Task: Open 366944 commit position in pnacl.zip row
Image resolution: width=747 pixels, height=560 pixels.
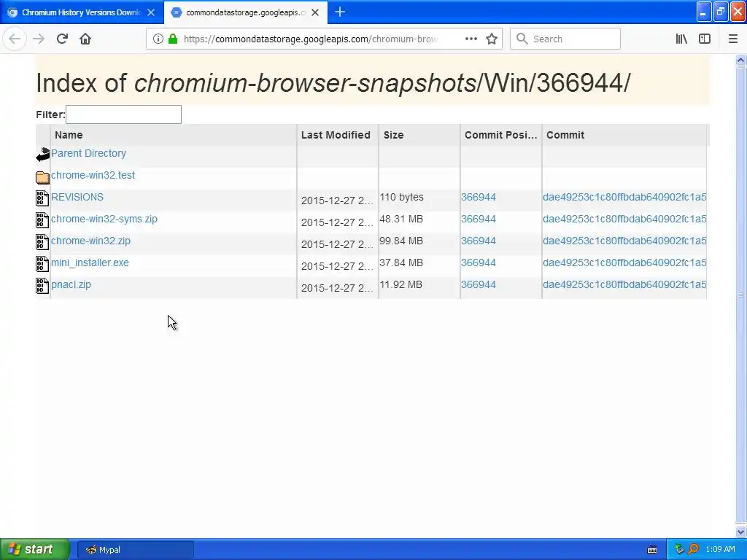Action: coord(479,285)
